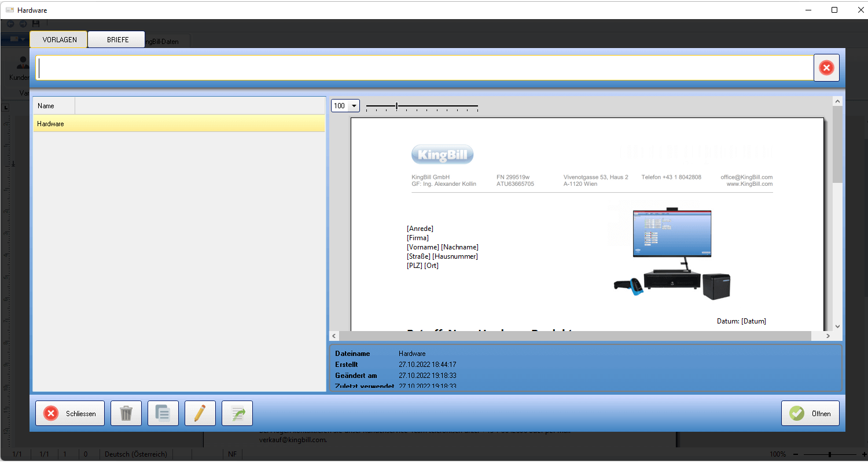Delete template using the trash can icon

coord(126,413)
